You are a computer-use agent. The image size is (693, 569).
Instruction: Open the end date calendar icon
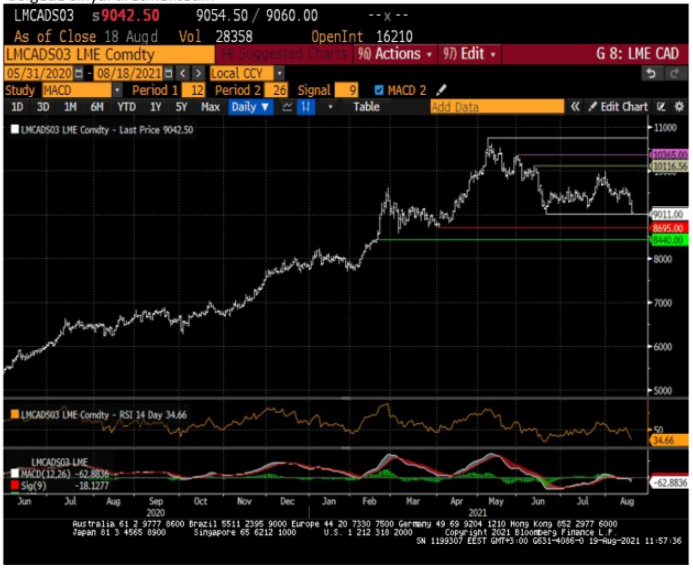(168, 73)
